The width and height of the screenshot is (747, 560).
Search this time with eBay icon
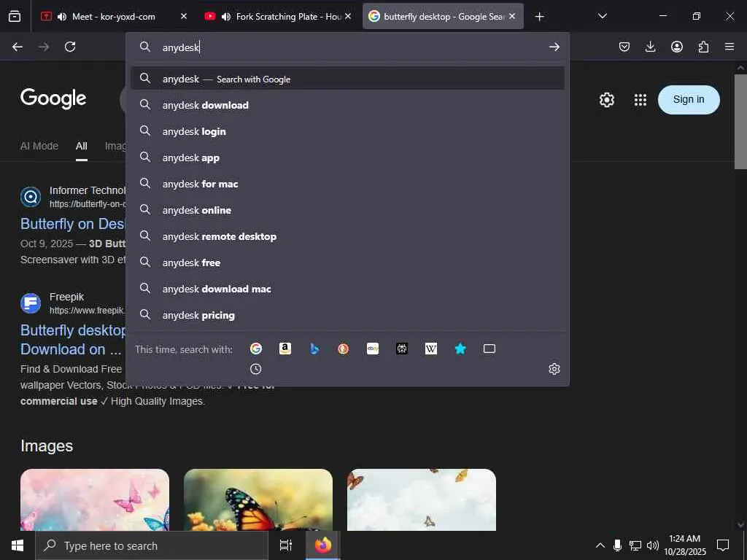click(x=373, y=349)
